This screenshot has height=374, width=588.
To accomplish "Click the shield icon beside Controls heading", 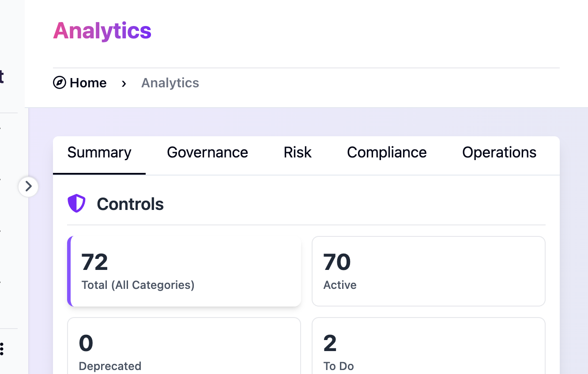I will click(x=76, y=204).
